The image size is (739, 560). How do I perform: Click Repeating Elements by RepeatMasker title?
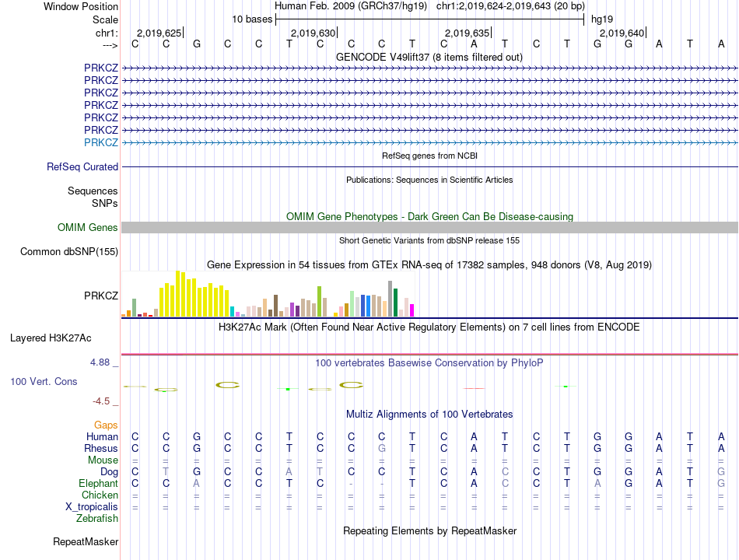click(x=429, y=530)
